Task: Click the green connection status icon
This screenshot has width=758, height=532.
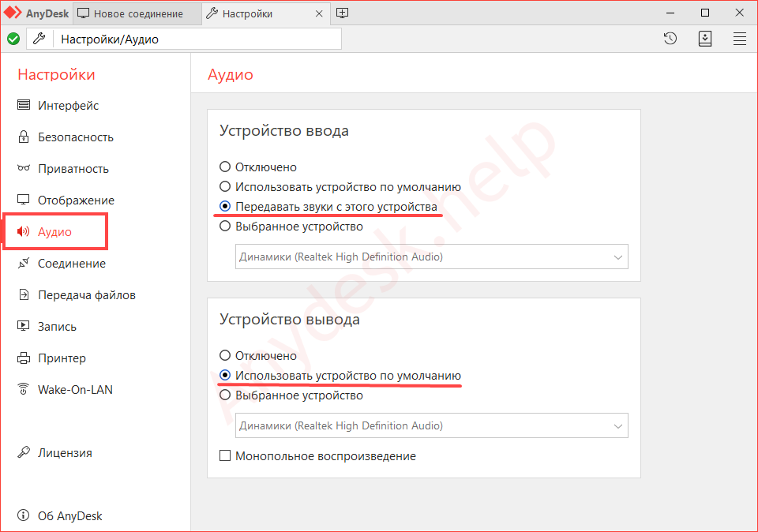Action: click(x=13, y=39)
